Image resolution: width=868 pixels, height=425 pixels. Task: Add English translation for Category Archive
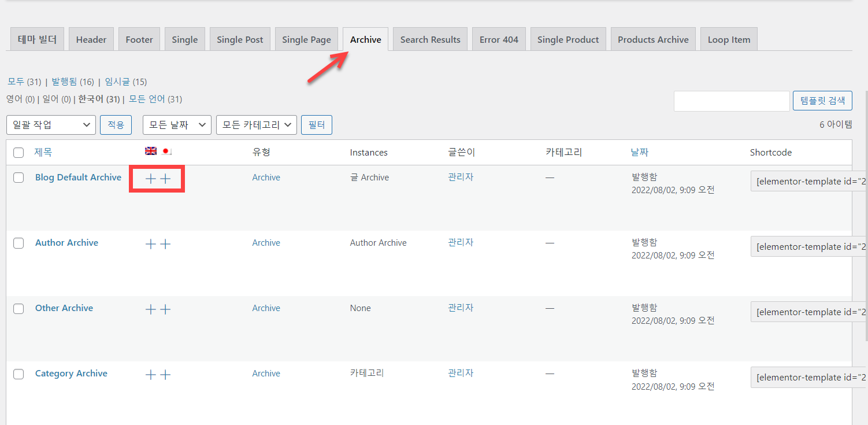coord(150,375)
